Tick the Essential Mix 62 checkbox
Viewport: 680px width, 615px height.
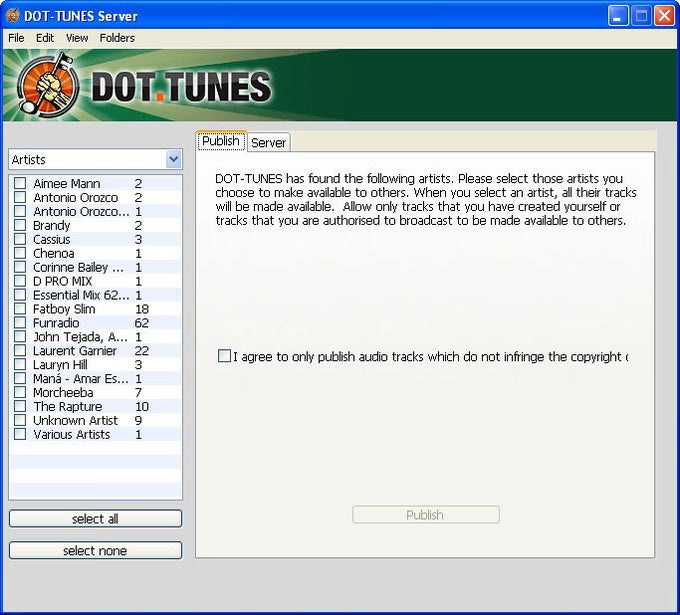pyautogui.click(x=20, y=294)
